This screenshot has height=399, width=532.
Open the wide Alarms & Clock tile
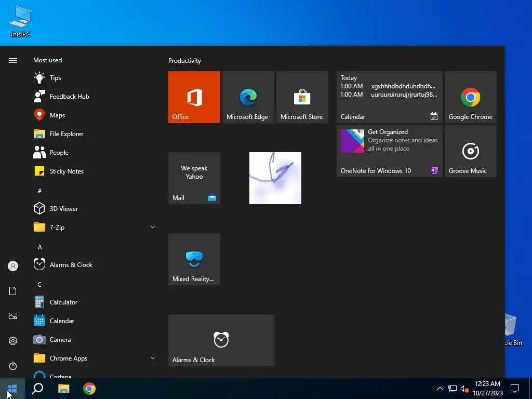point(221,340)
